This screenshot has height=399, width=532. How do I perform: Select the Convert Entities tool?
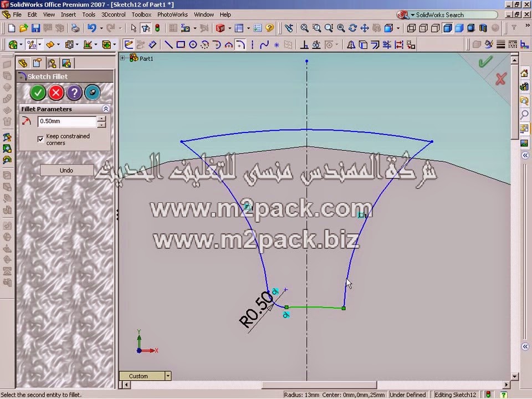tap(363, 44)
